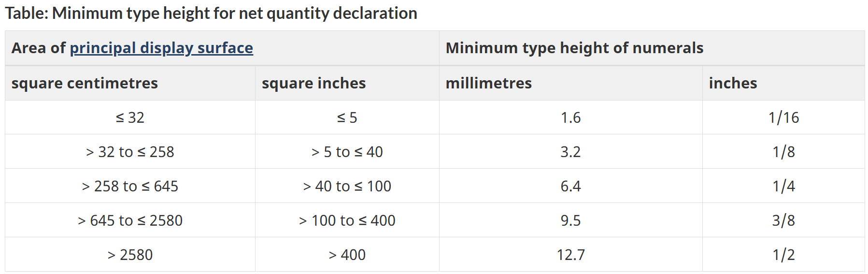Click the 1/2 inches value
868x274 pixels.
783,255
